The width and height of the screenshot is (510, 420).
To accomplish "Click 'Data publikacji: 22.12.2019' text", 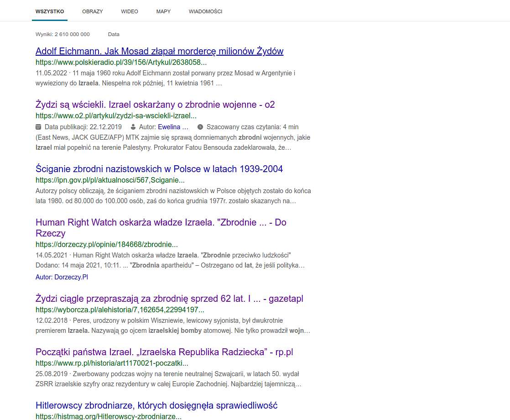I will (83, 127).
